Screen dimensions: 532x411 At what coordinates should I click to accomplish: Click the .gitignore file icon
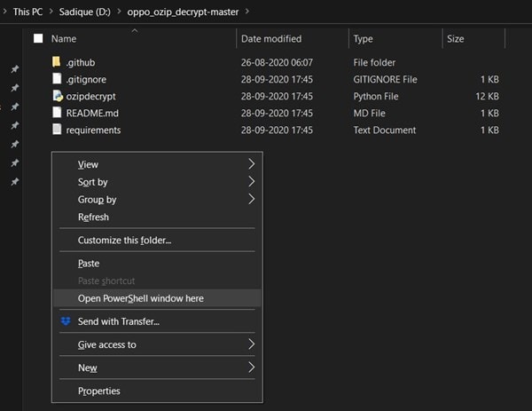pyautogui.click(x=57, y=79)
